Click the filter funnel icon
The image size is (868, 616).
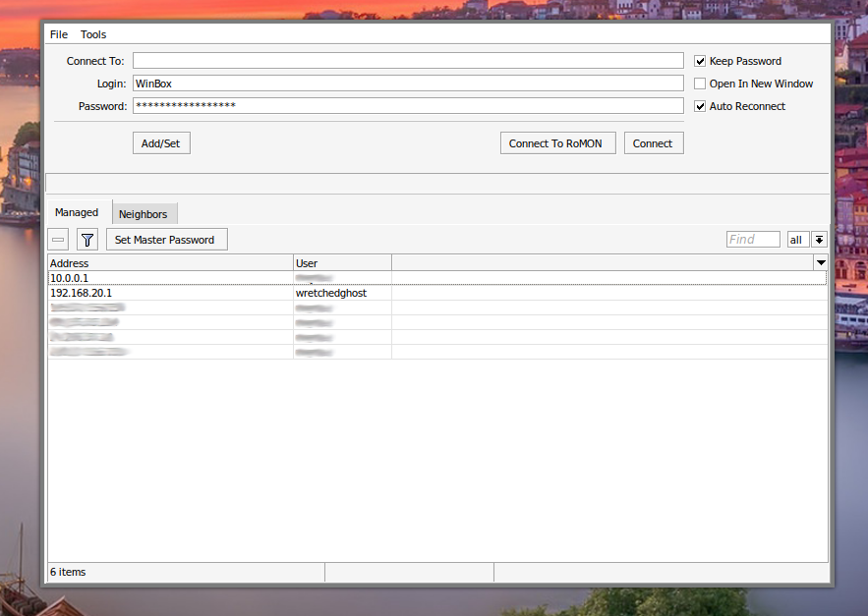pos(87,240)
